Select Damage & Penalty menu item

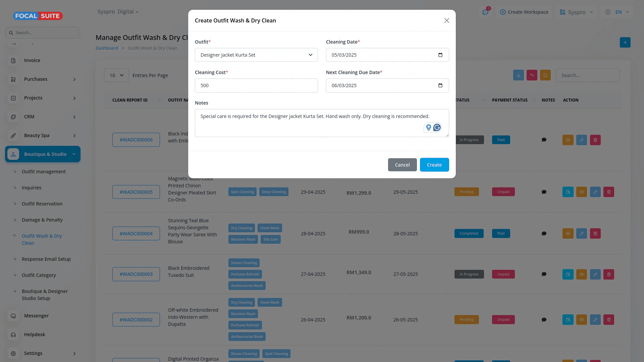pos(42,220)
